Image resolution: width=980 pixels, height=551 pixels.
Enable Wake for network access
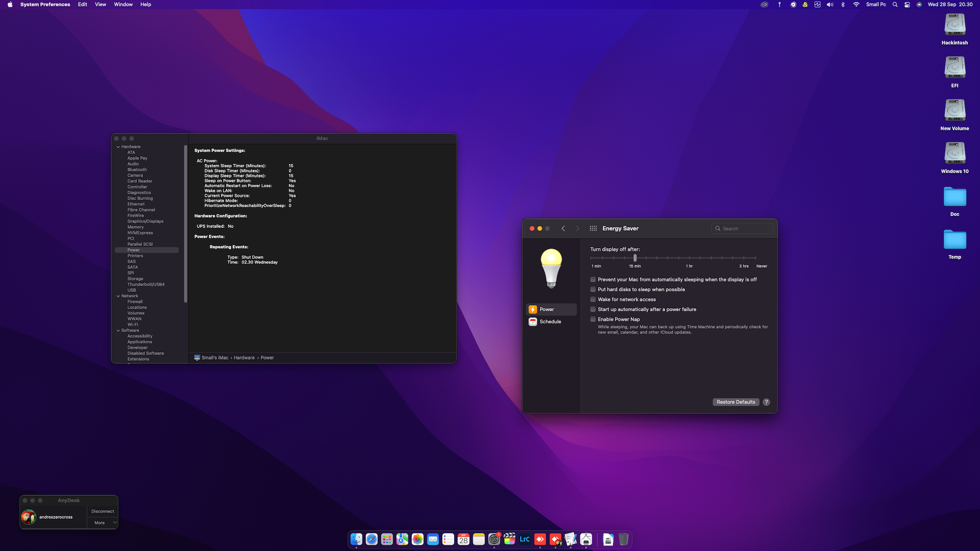tap(593, 299)
